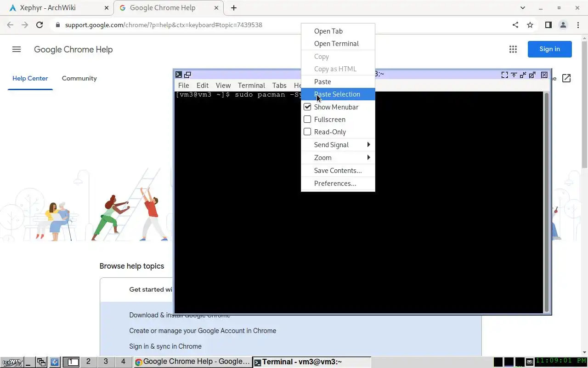Image resolution: width=588 pixels, height=368 pixels.
Task: Open a new Chrome tab with plus icon
Action: [234, 8]
